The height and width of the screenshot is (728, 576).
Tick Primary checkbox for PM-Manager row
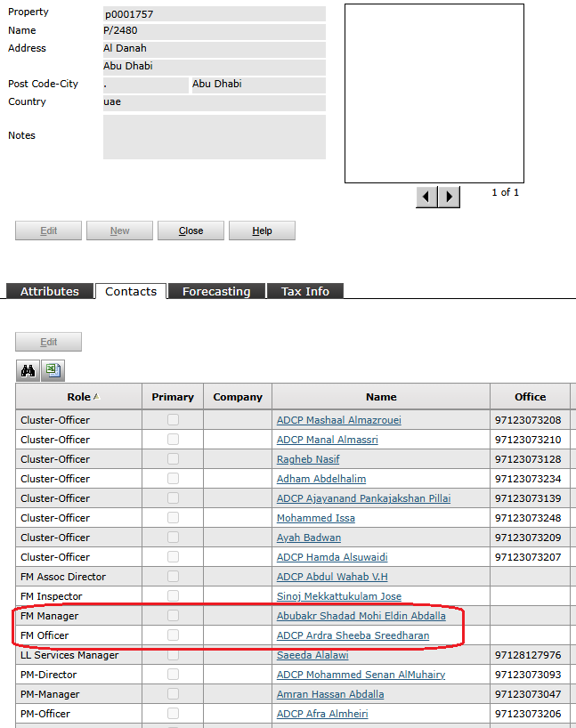point(173,693)
